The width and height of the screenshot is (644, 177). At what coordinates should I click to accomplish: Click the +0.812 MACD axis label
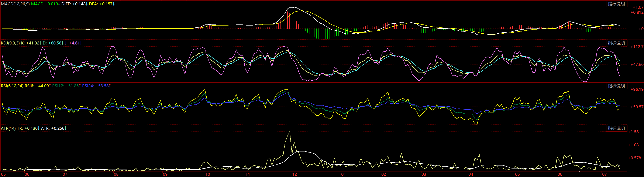click(x=637, y=13)
